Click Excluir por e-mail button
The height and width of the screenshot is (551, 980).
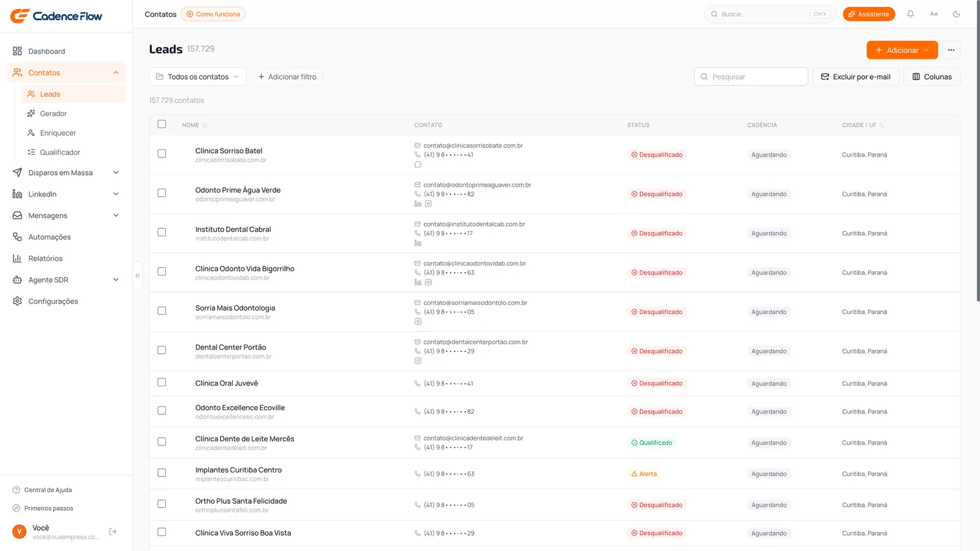[x=856, y=77]
